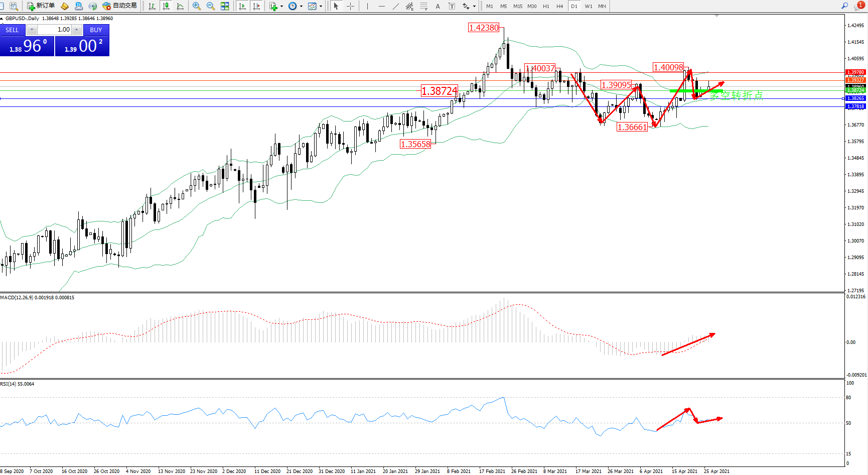Zoom out of the chart
This screenshot has width=868, height=475.
211,6
